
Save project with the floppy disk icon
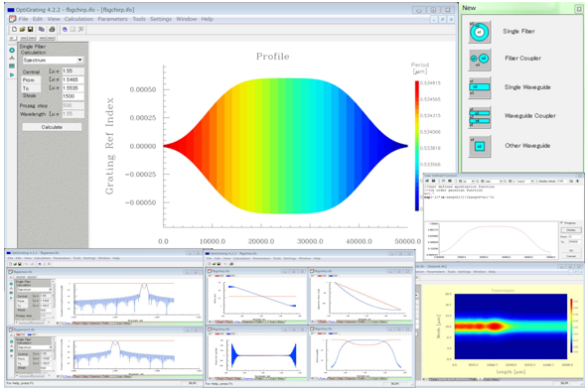click(31, 29)
